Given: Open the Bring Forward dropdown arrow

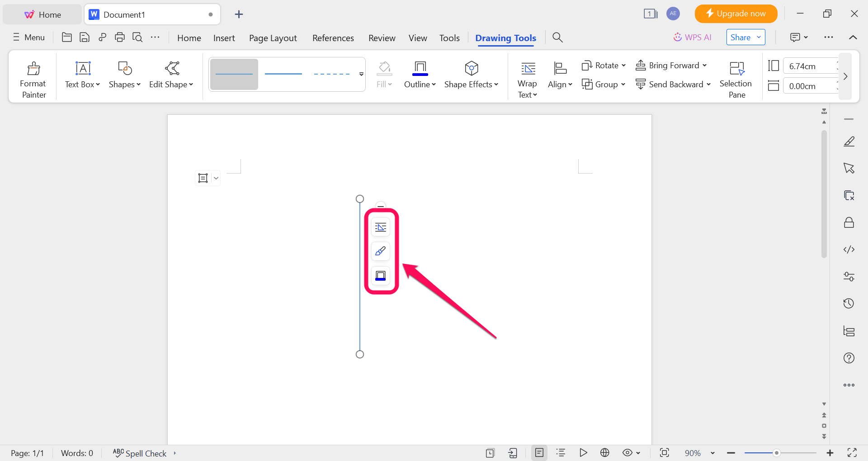Looking at the screenshot, I should click(704, 66).
